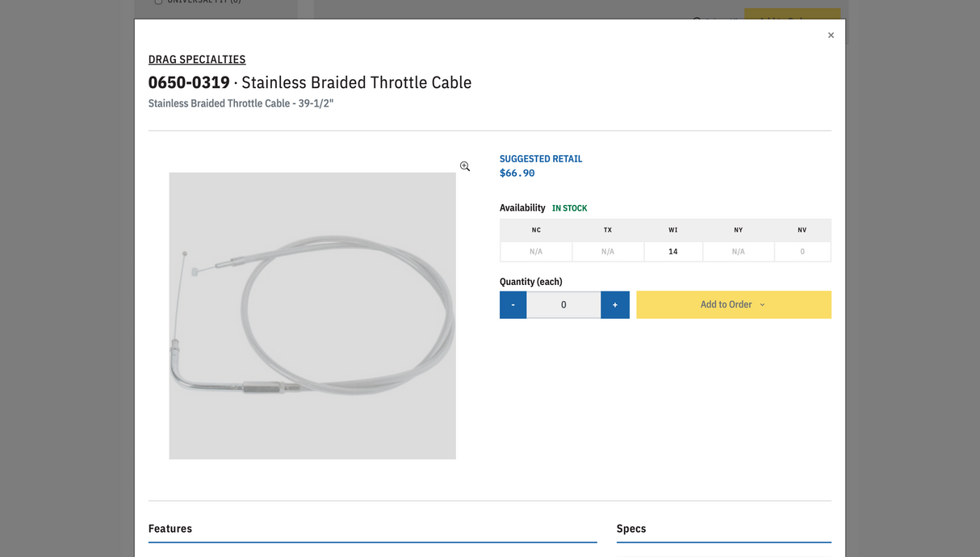
Task: View the throttle cable product image
Action: pos(312,316)
